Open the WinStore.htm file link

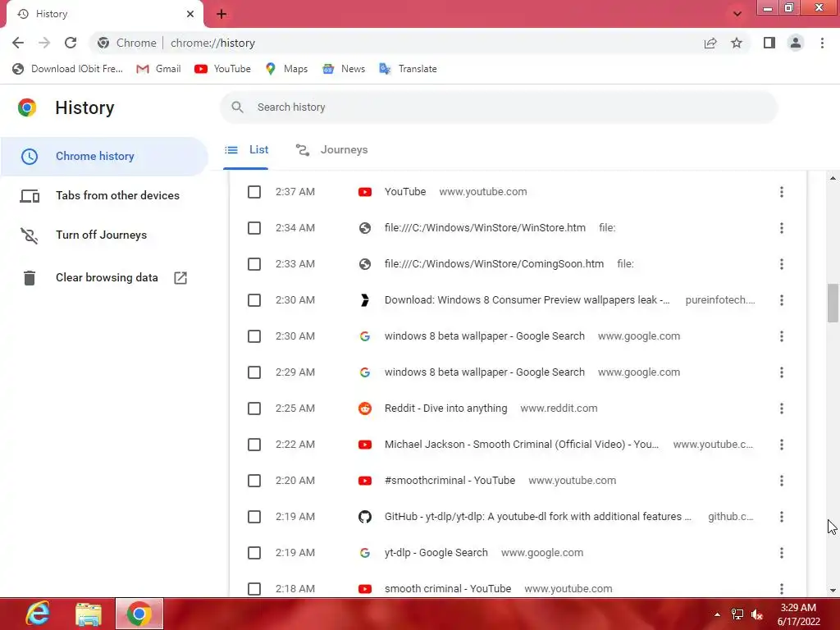[x=485, y=228]
